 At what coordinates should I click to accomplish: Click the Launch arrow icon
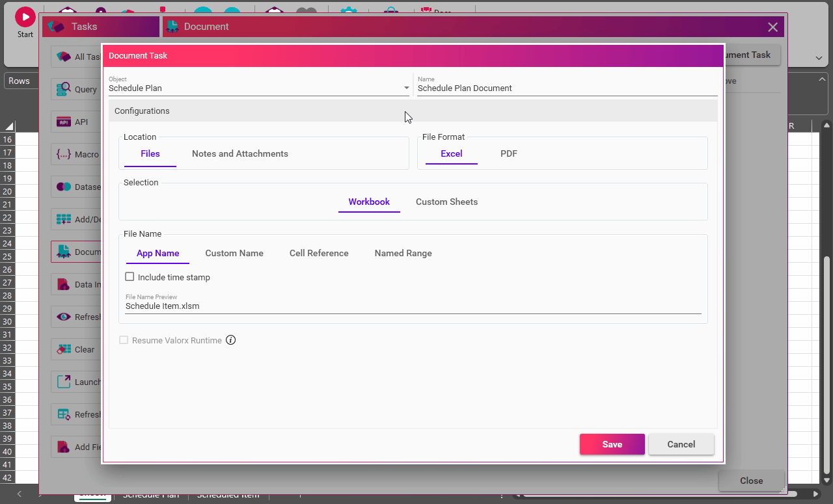pyautogui.click(x=64, y=382)
